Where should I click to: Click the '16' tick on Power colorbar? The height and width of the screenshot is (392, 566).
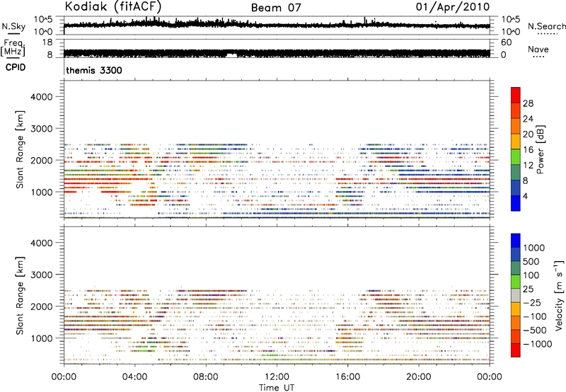tap(528, 150)
